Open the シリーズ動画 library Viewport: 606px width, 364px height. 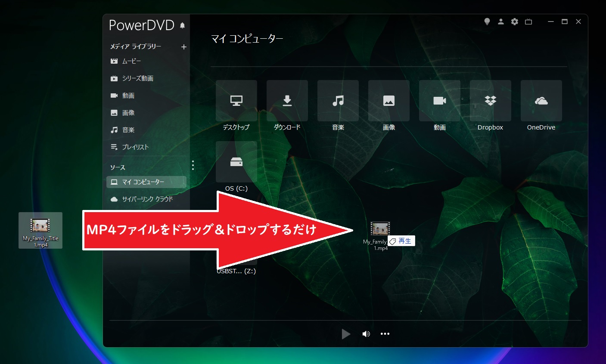click(x=132, y=78)
